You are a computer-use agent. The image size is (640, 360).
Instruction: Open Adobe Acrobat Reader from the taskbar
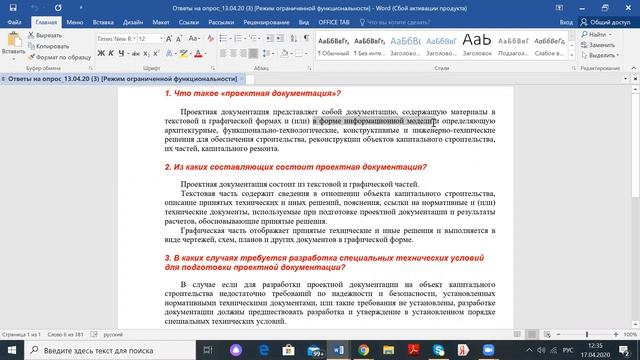tap(413, 350)
